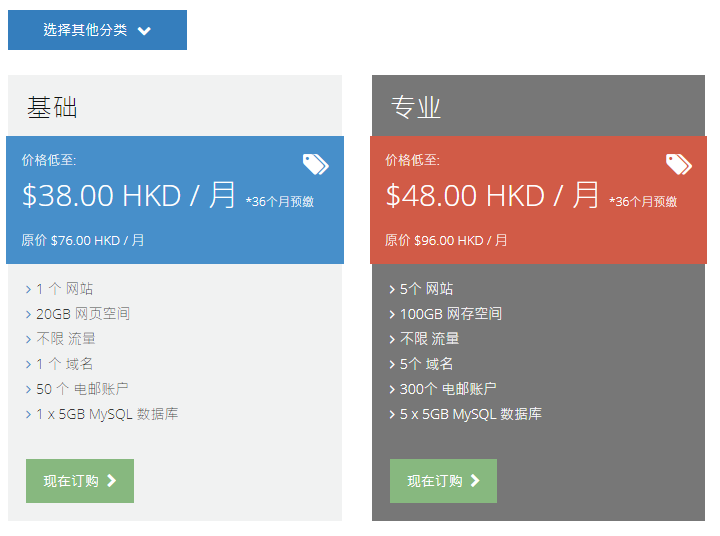The image size is (720, 536).
Task: Click the 300个 电邮账户 feature item
Action: point(448,389)
